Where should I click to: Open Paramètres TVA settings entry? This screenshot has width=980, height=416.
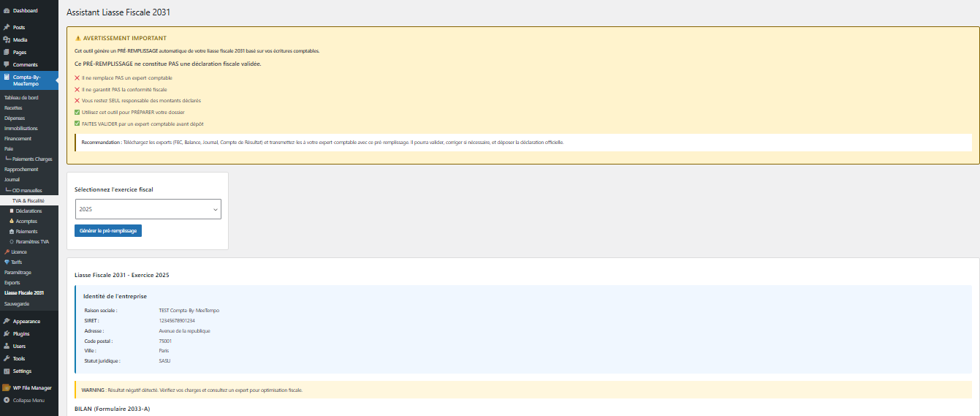[32, 241]
